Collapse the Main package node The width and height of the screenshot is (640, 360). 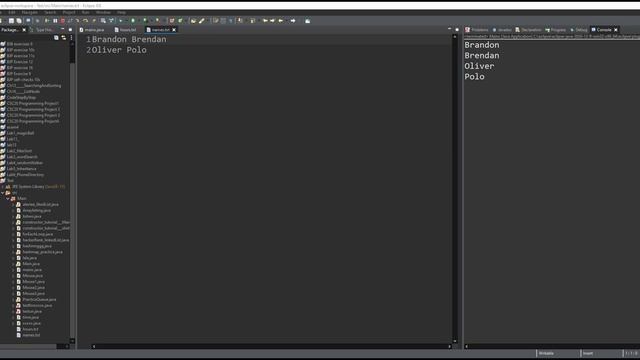[x=8, y=198]
